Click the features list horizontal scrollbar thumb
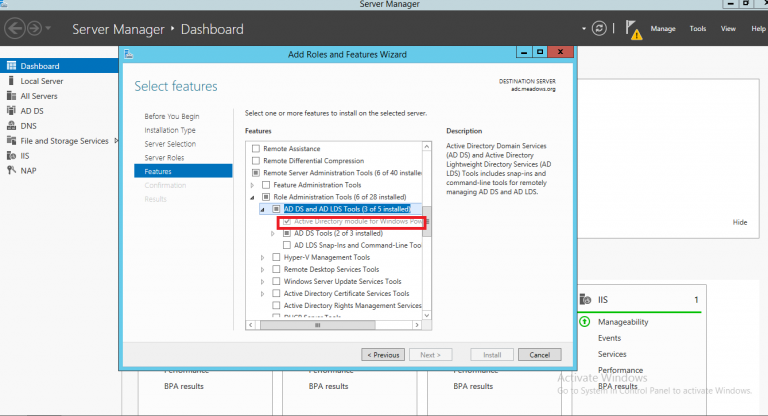 click(x=317, y=325)
